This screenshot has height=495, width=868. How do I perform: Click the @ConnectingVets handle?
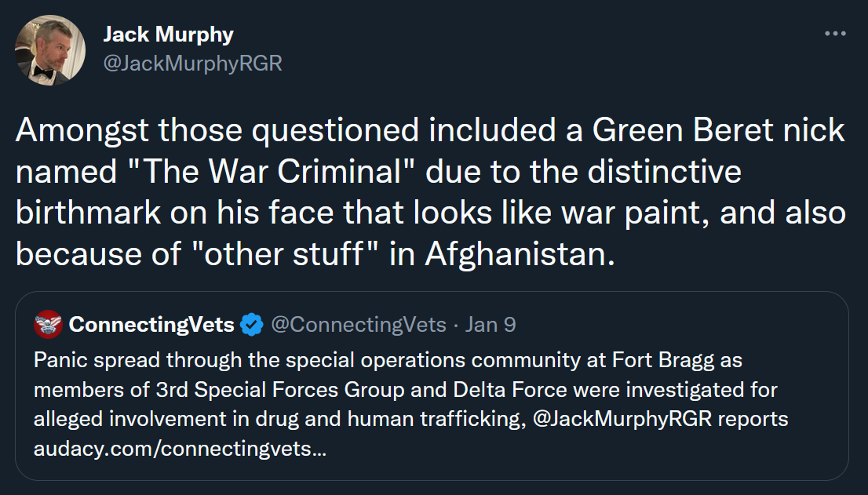358,324
